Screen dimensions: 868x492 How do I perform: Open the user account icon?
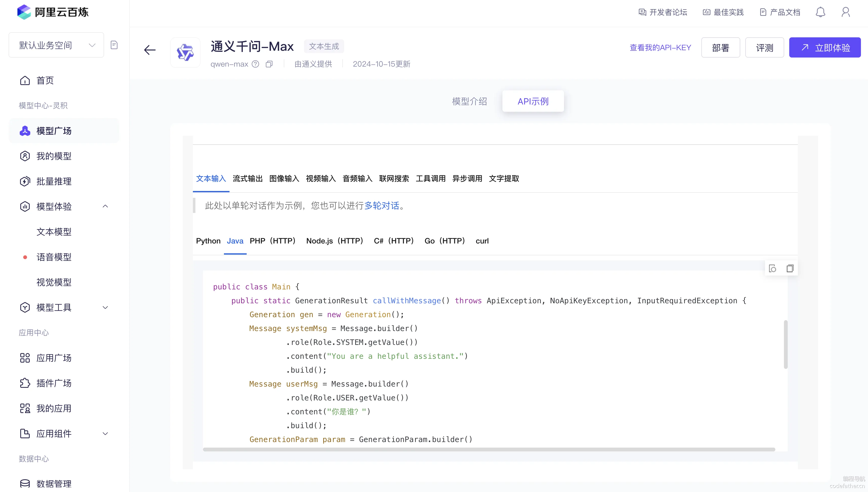(846, 12)
